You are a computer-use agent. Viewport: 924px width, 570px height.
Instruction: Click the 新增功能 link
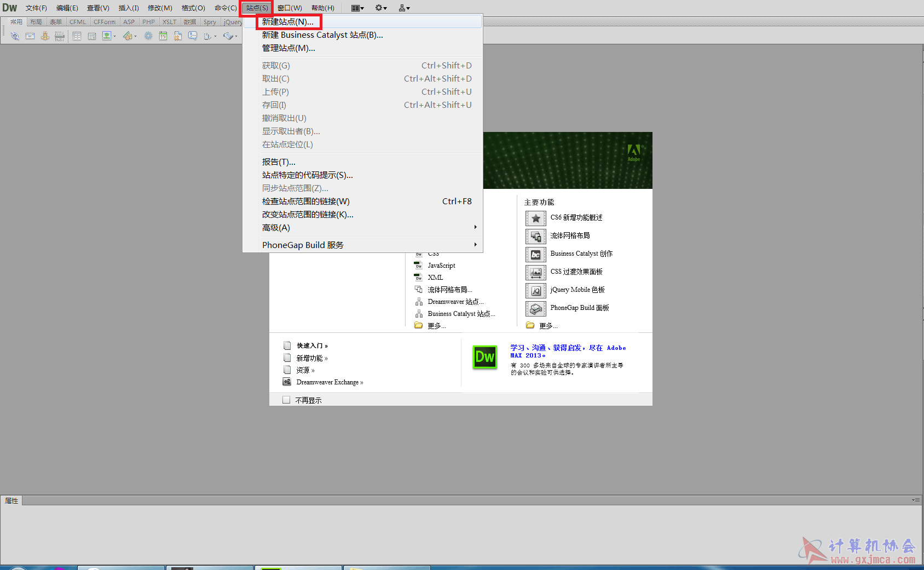pos(312,358)
